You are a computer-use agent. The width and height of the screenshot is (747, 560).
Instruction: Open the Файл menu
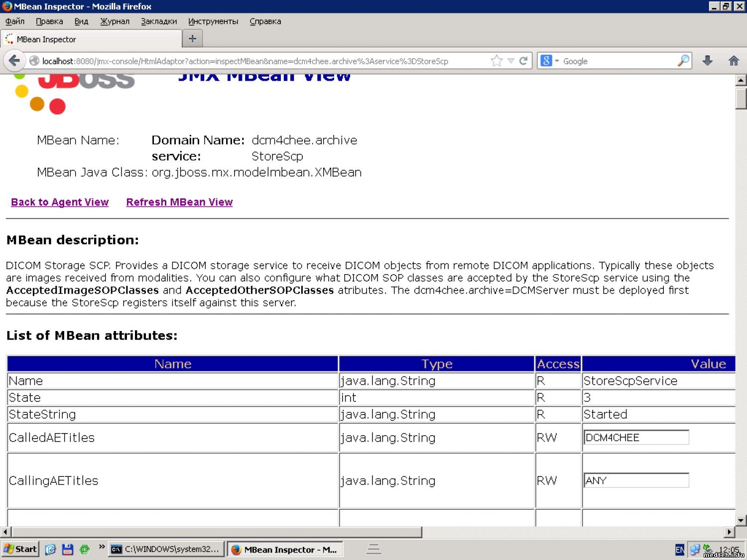pos(15,21)
